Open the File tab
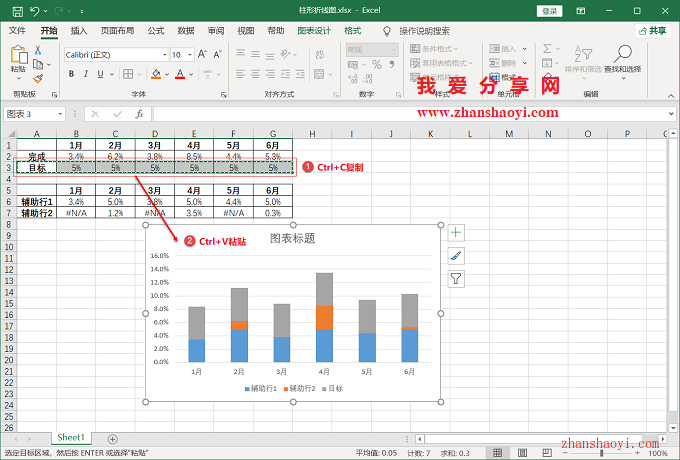Image resolution: width=680 pixels, height=460 pixels. (x=17, y=31)
